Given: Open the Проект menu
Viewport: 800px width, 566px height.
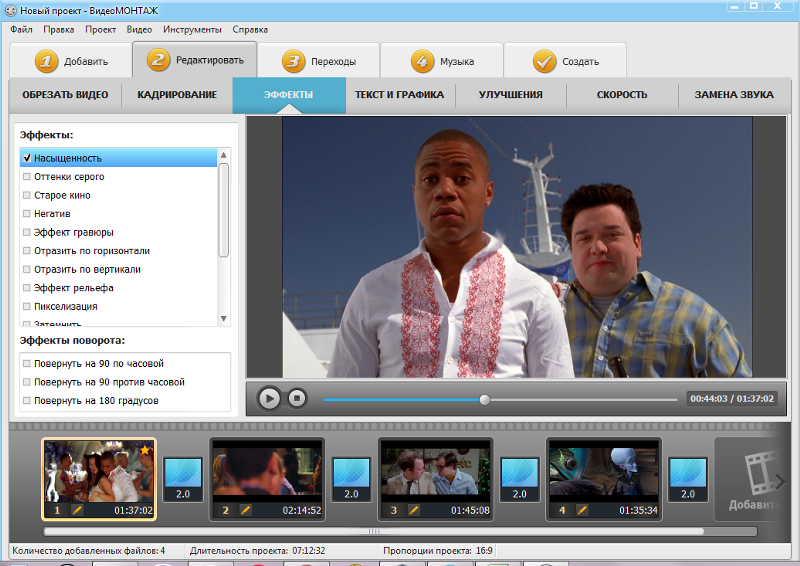Looking at the screenshot, I should pyautogui.click(x=101, y=30).
